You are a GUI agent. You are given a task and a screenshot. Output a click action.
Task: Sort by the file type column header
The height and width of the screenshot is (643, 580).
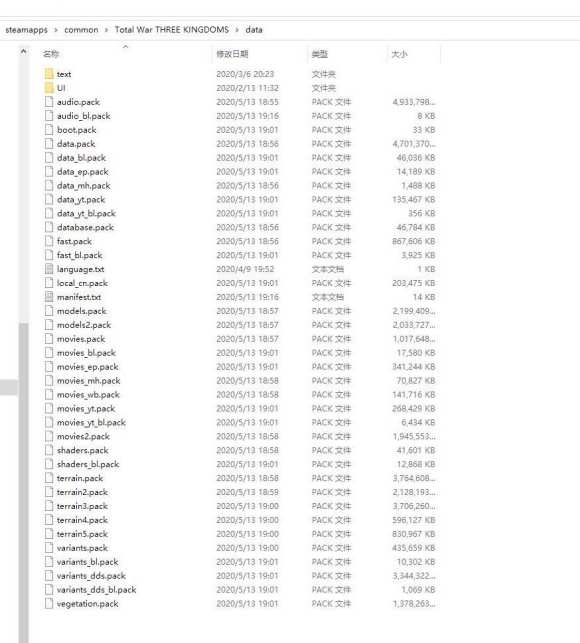pyautogui.click(x=320, y=54)
